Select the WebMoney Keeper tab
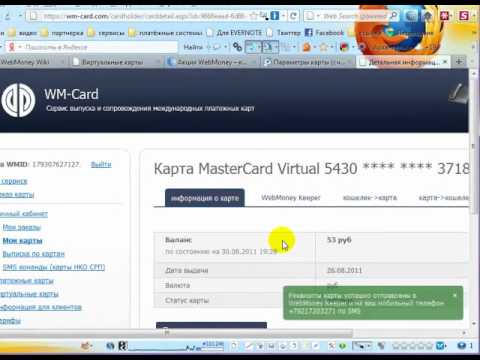The height and width of the screenshot is (360, 480). tap(290, 198)
